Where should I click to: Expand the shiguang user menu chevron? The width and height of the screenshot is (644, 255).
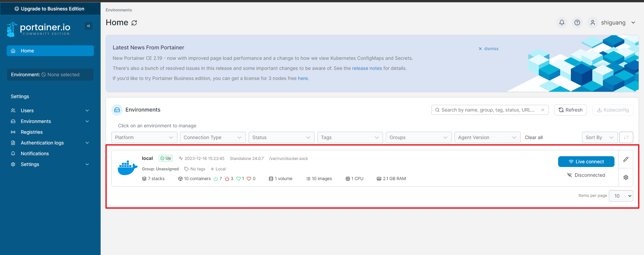[x=633, y=23]
